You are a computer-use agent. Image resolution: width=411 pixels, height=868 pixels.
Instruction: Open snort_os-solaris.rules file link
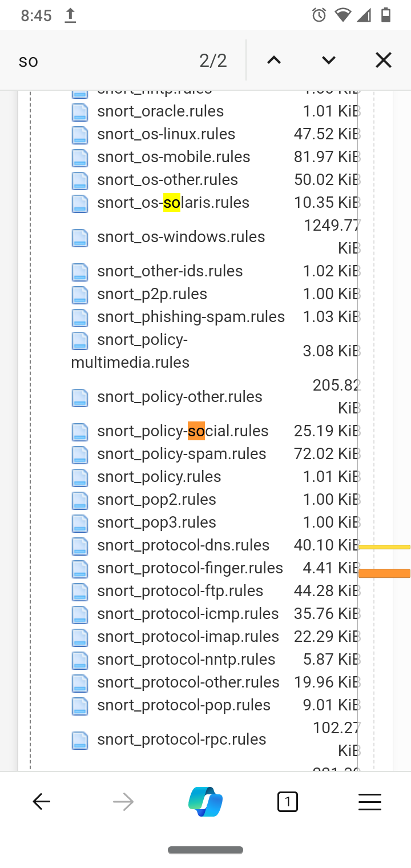point(174,203)
